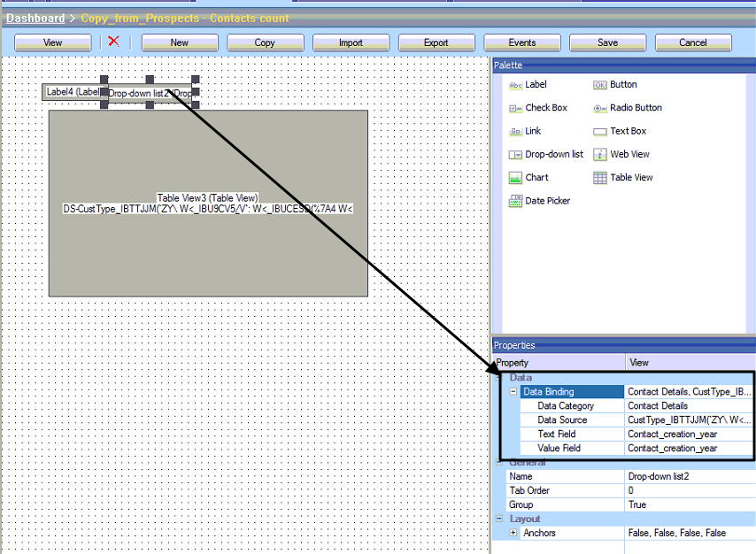Select the Chart component icon
The height and width of the screenshot is (554, 756).
(x=517, y=177)
